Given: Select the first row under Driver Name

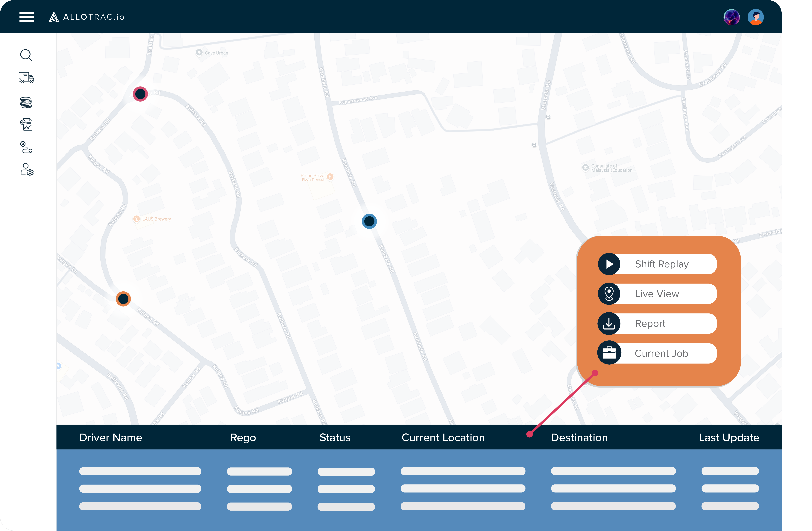Looking at the screenshot, I should [140, 471].
